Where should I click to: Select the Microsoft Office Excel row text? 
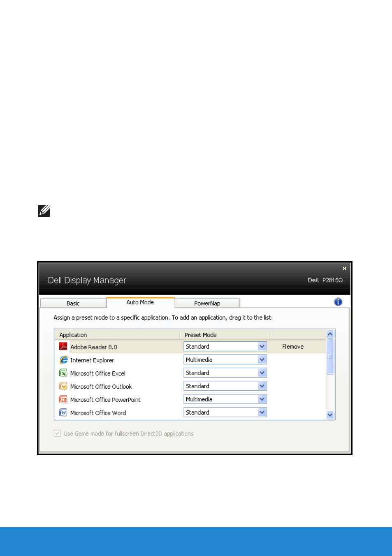(98, 373)
